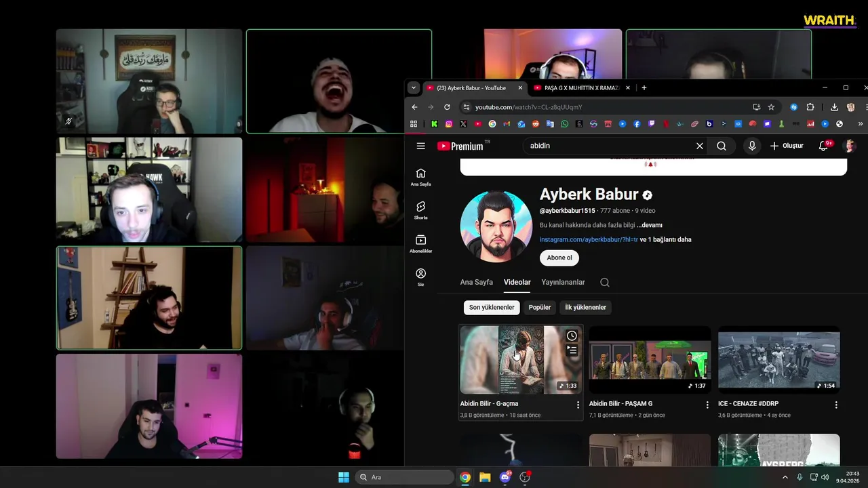Screen dimensions: 868x488
Task: Filter videos by Son yüklenenler
Action: (492, 307)
